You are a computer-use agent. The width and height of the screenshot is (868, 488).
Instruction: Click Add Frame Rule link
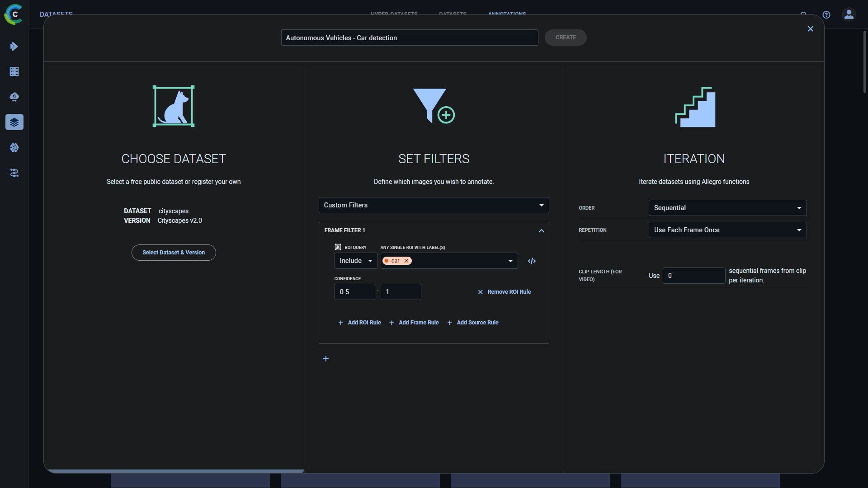point(414,323)
